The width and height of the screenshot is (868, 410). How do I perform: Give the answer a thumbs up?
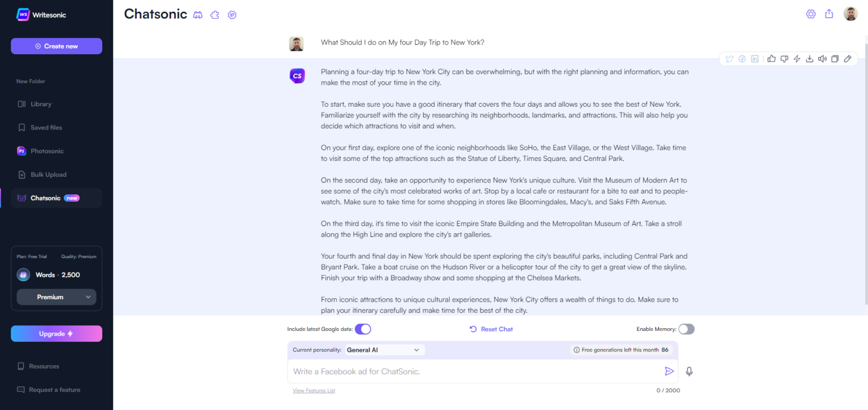tap(771, 58)
